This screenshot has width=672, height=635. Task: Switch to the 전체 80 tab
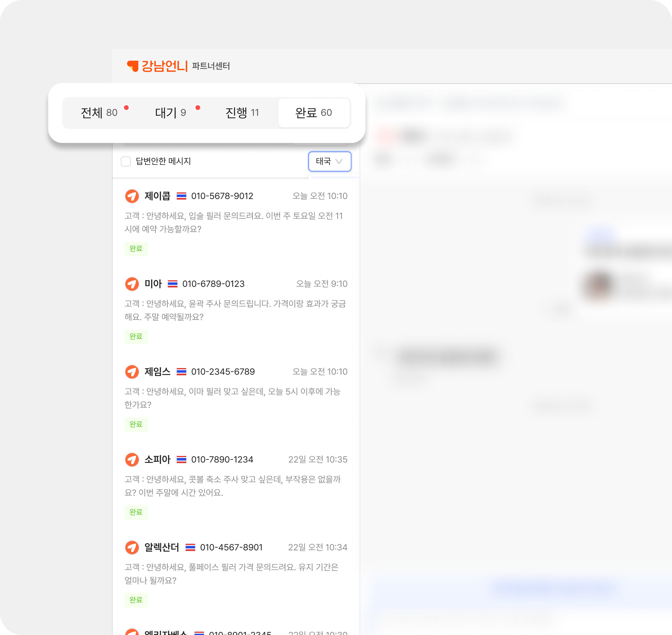[99, 113]
